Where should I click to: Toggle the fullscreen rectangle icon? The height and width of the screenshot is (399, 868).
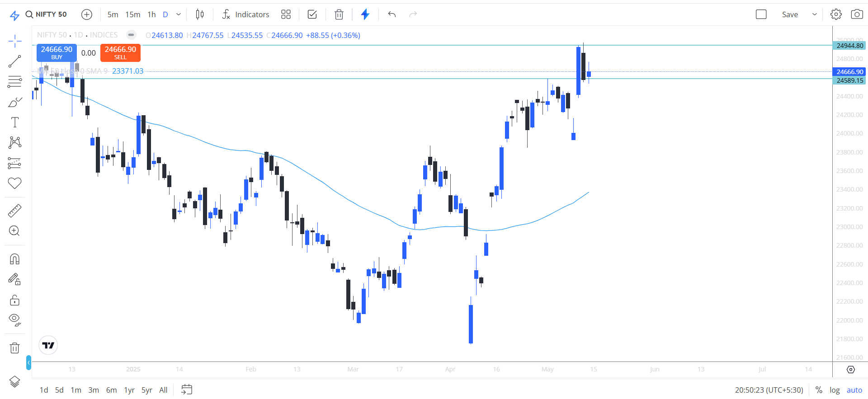pos(761,14)
